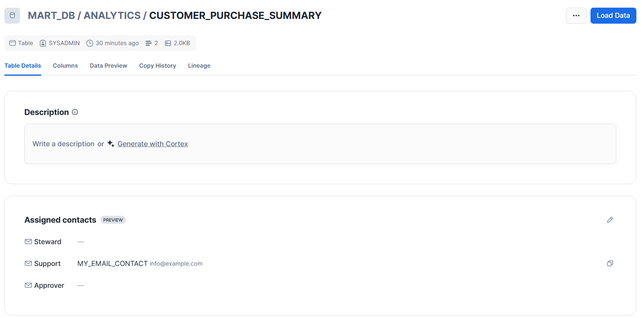
Task: Open the Data Preview tab
Action: tap(108, 65)
